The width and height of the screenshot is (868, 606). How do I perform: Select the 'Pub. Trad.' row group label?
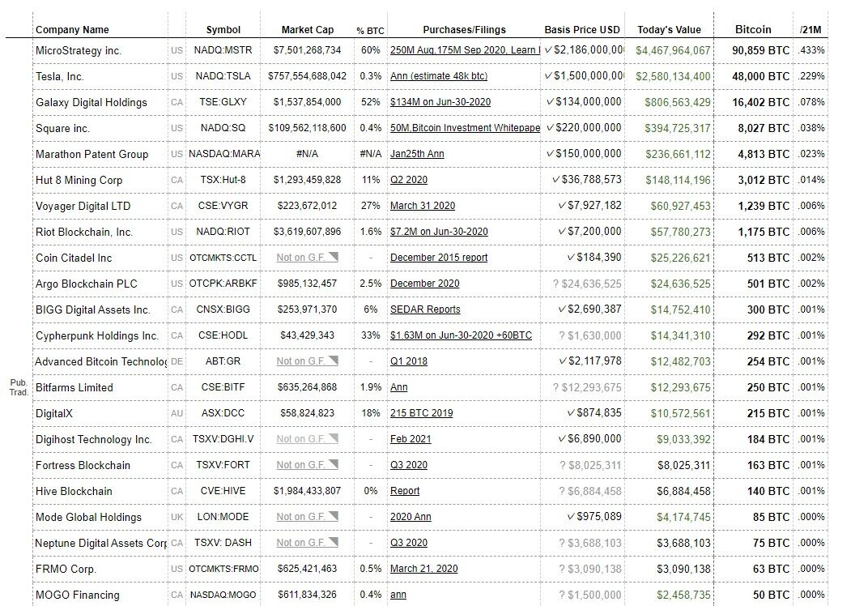coord(19,387)
